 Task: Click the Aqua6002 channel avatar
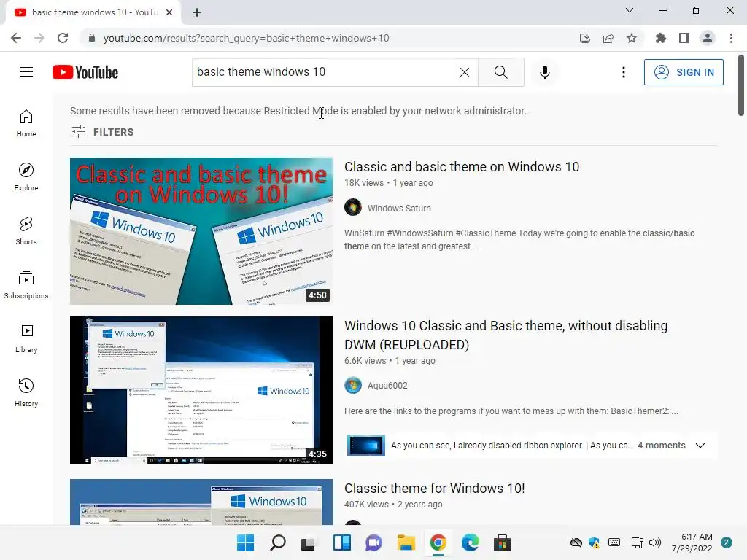(x=353, y=385)
